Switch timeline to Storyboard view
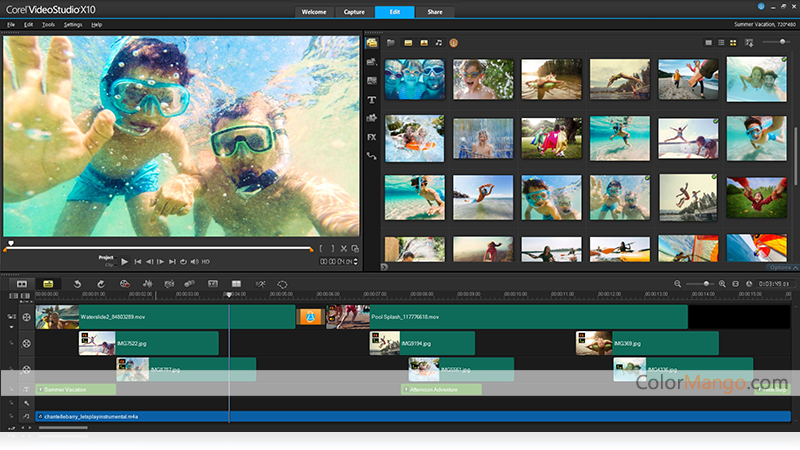Viewport: 800px width, 450px height. tap(21, 284)
